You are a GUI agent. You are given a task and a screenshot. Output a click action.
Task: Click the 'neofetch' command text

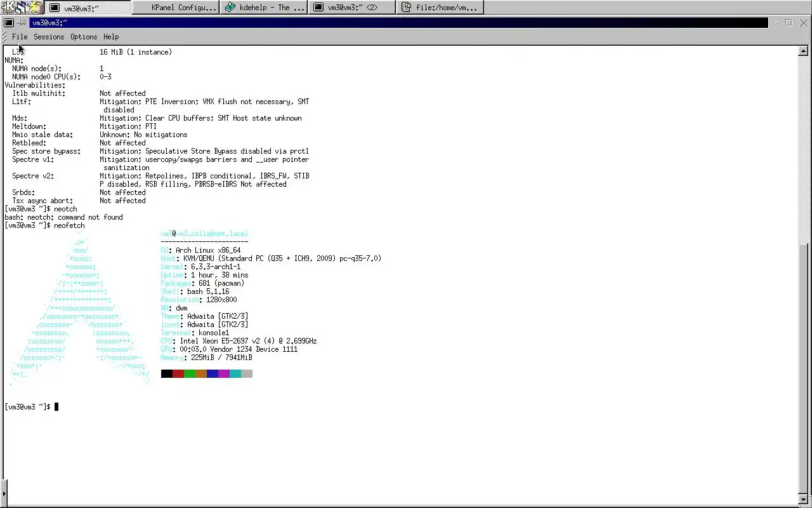coord(69,225)
